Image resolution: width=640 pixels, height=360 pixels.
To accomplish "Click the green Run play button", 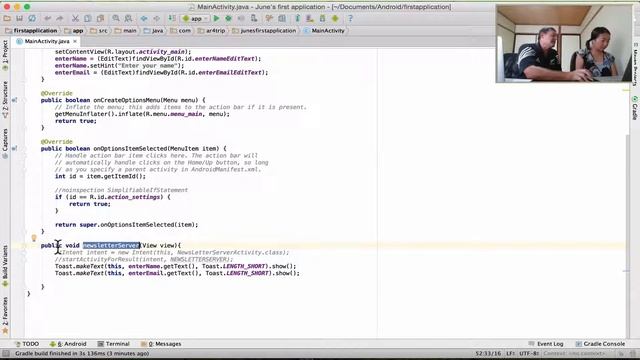I will pos(216,18).
